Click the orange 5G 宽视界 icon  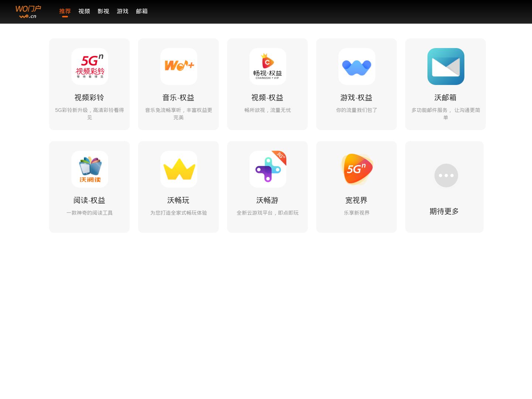[x=357, y=169]
